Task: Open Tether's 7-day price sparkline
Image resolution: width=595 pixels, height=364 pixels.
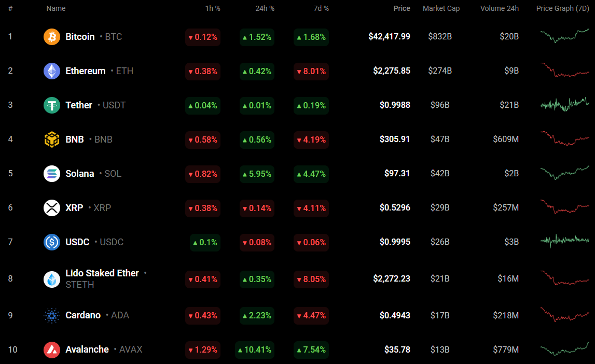Action: coord(564,104)
